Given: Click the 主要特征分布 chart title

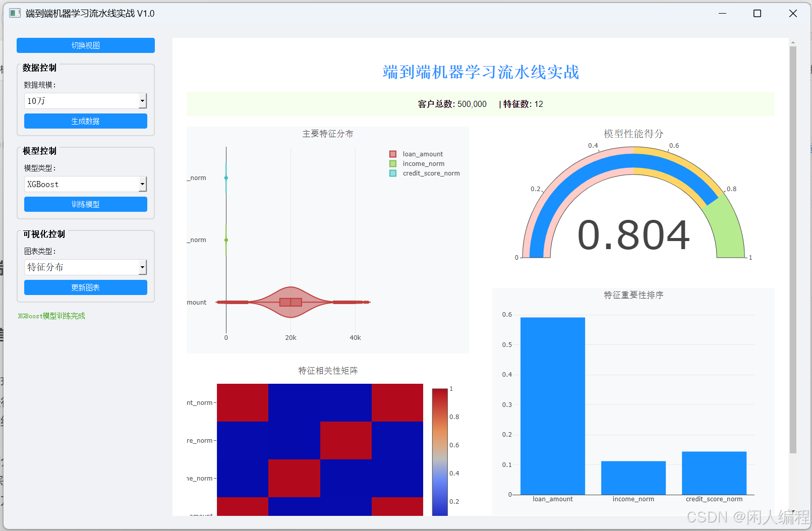Looking at the screenshot, I should coord(328,134).
